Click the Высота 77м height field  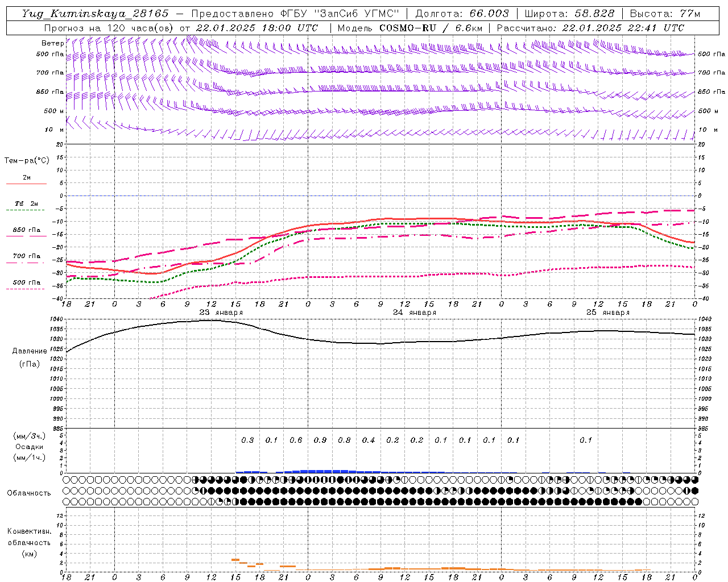pyautogui.click(x=665, y=14)
